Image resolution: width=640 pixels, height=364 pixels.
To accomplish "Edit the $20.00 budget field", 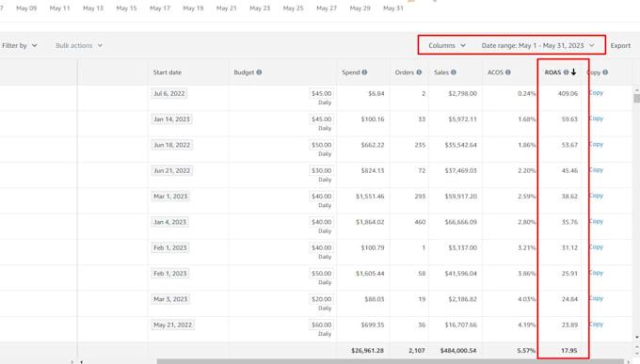I will tap(322, 299).
